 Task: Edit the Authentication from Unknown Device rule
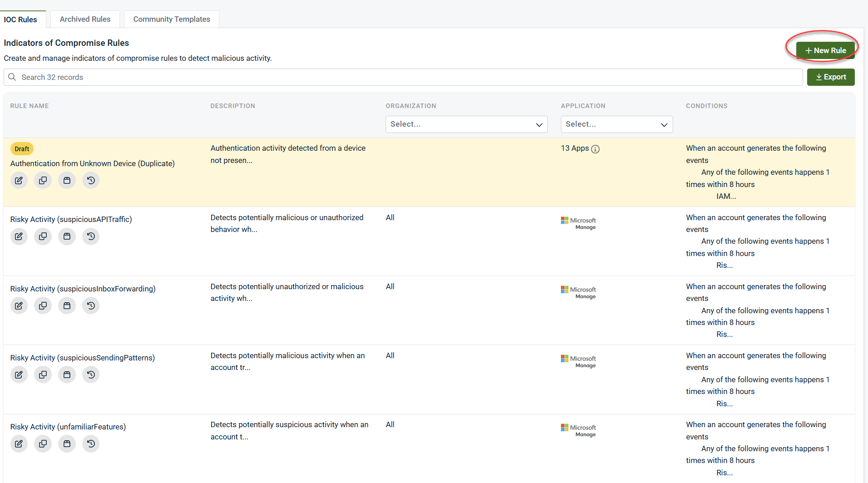coord(19,181)
